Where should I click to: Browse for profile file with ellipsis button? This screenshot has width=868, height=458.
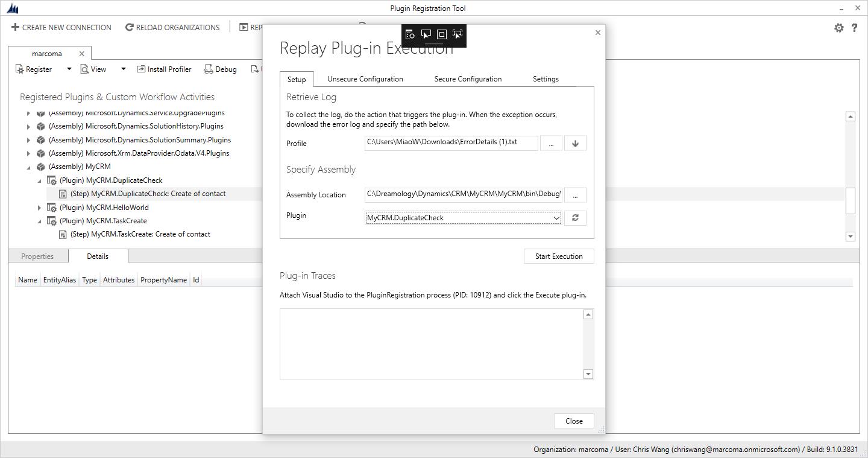(551, 143)
